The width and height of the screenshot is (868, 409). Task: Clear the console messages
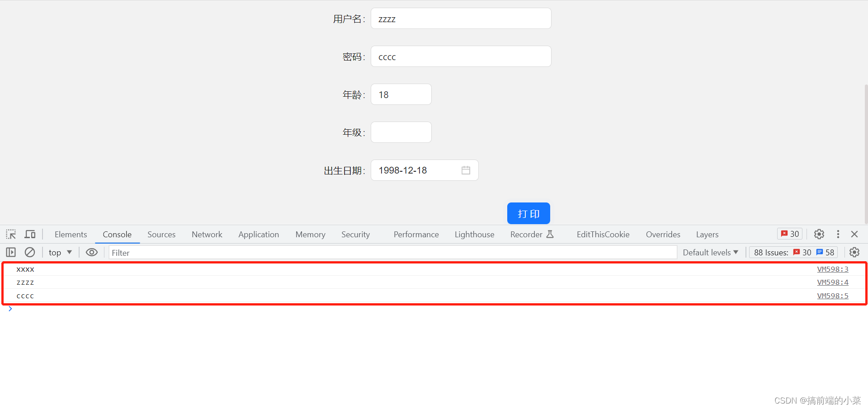[x=29, y=252]
